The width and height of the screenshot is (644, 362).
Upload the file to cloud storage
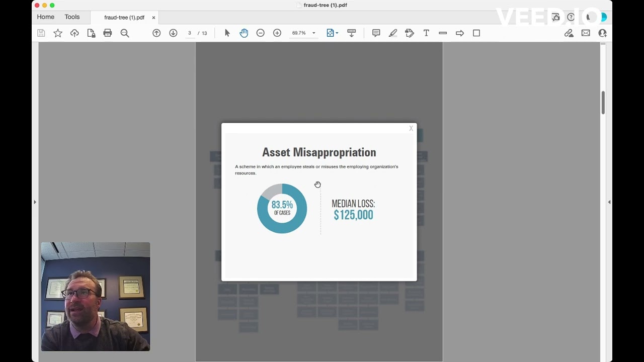[x=74, y=33]
